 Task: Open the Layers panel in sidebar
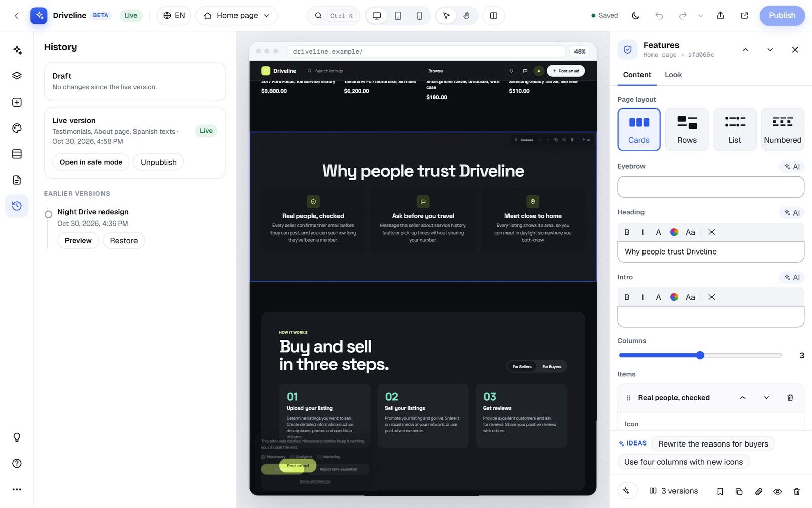(x=17, y=76)
